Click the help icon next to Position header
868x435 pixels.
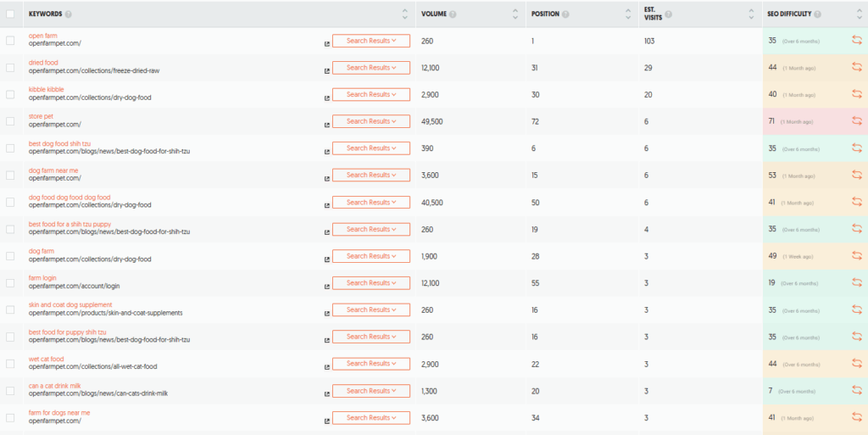coord(565,14)
